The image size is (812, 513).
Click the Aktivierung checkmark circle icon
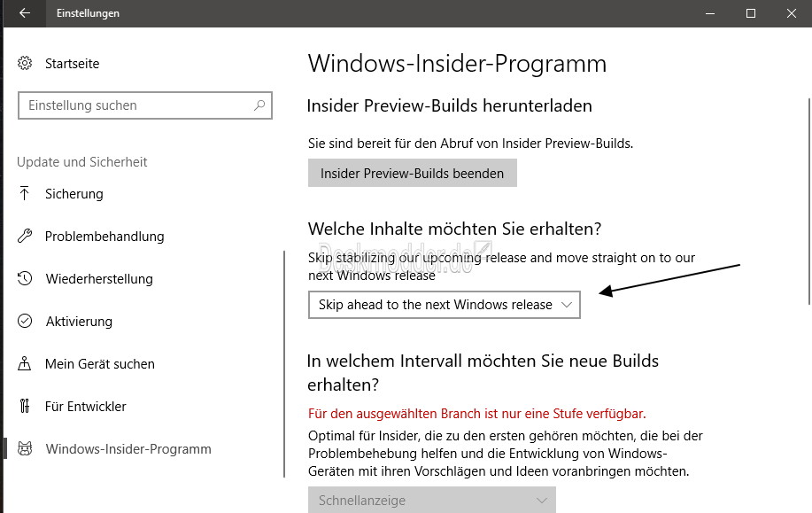[x=24, y=321]
